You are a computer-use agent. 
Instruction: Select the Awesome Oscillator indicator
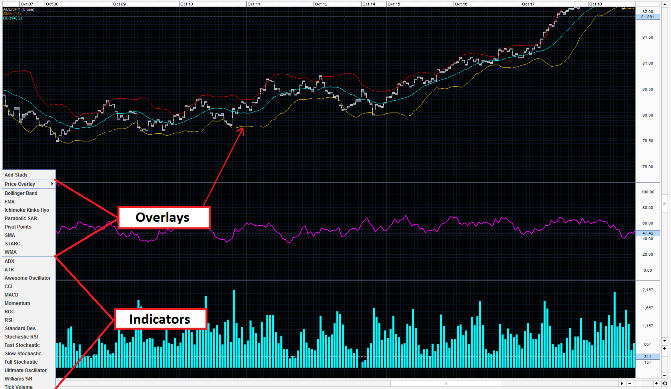click(27, 278)
